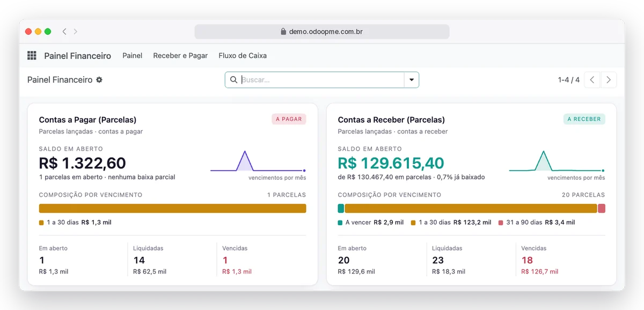Click the green A vencer bar segment
The width and height of the screenshot is (644, 310).
pyautogui.click(x=341, y=209)
